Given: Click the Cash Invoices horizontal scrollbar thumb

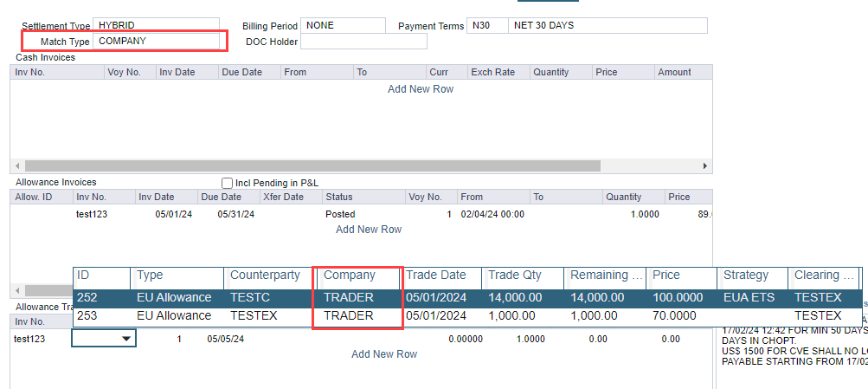Looking at the screenshot, I should [x=312, y=165].
